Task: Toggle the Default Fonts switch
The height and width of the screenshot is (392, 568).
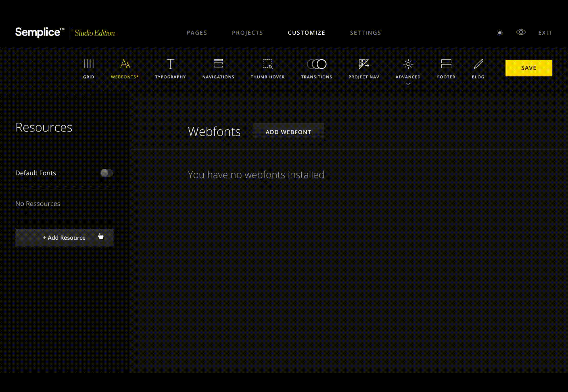Action: point(106,173)
